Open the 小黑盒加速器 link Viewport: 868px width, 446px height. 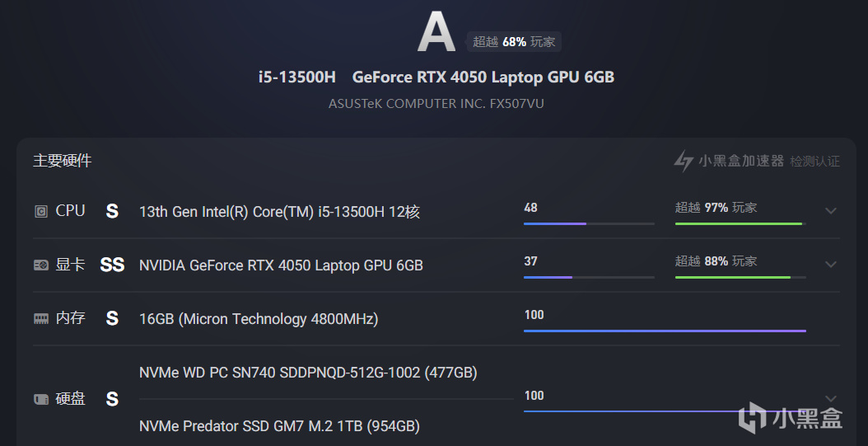pyautogui.click(x=741, y=161)
